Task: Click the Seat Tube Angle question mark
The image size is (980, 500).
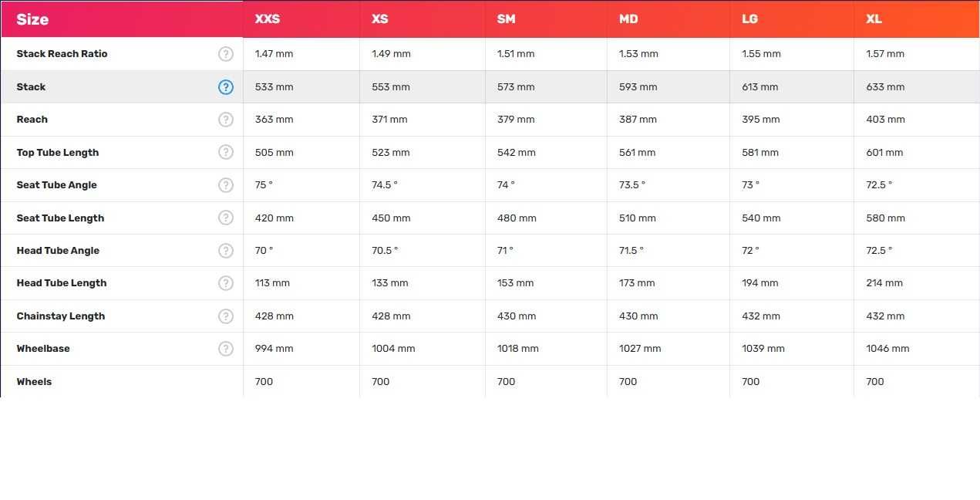Action: [x=225, y=185]
